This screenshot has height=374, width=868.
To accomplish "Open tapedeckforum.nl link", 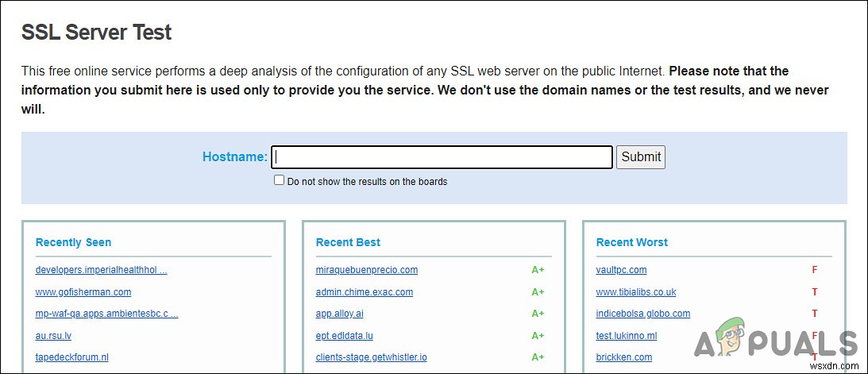I will coord(72,357).
